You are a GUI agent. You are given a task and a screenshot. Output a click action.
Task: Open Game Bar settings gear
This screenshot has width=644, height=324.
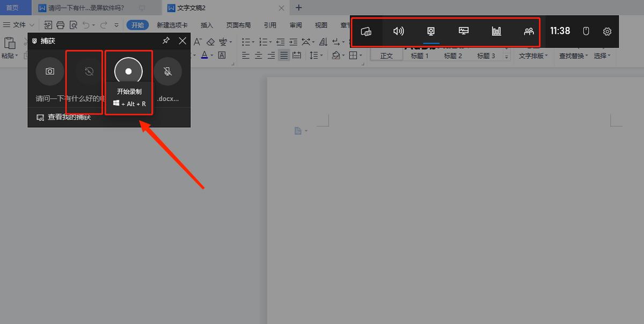(x=607, y=31)
